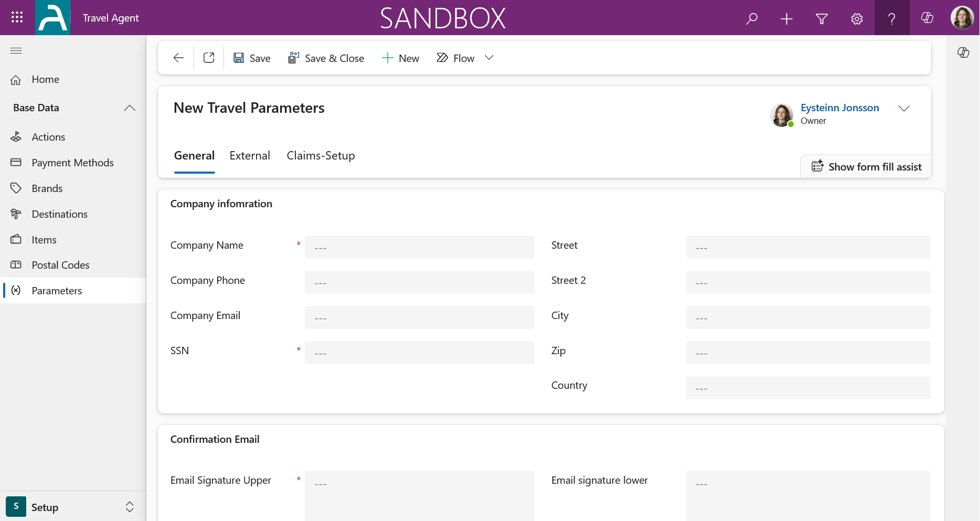Click Show form fill assist
This screenshot has width=980, height=521.
click(866, 167)
